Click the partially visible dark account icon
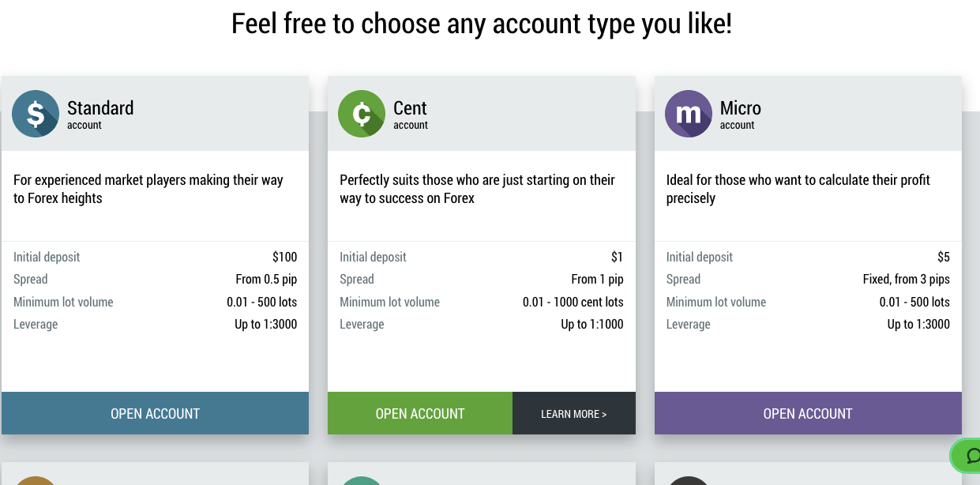The image size is (980, 485). 689,479
